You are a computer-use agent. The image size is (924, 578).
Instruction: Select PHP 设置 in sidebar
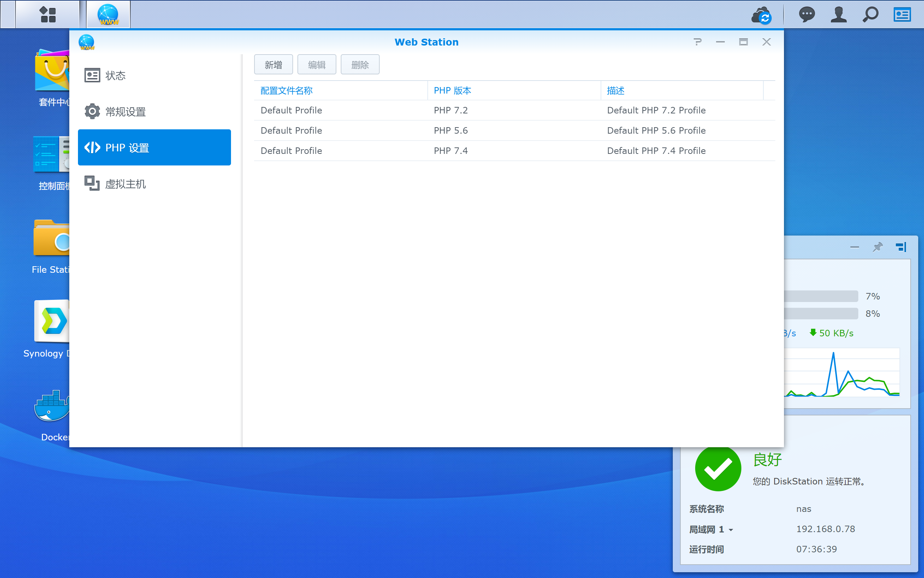[154, 147]
